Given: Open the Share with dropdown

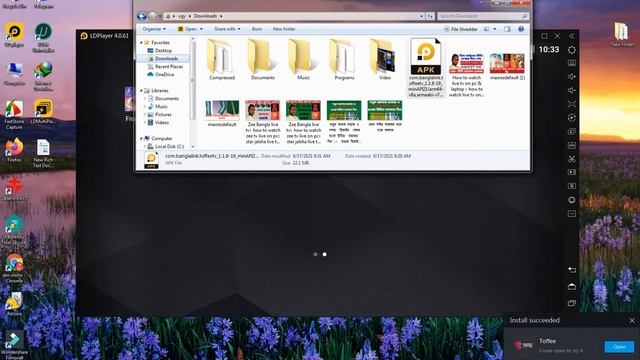Looking at the screenshot, I should [x=227, y=29].
